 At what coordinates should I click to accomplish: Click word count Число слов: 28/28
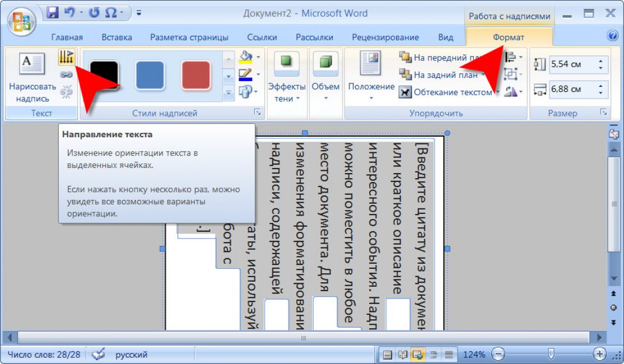[44, 354]
